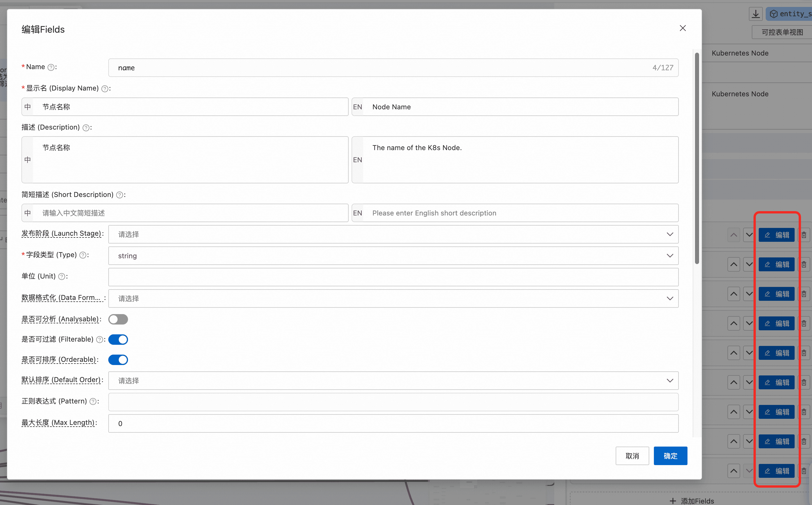Turn off the Orderable toggle
The image size is (812, 505).
point(118,360)
